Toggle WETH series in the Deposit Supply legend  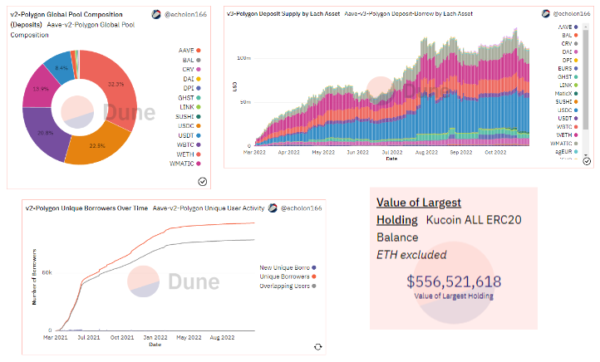(567, 135)
